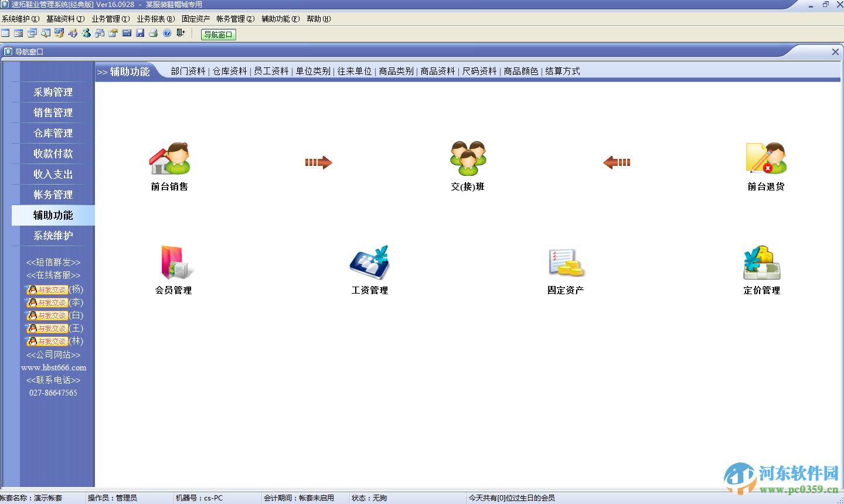Screen dimensions: 844x504
Task: Switch to the 收入支出 sidebar tab
Action: pyautogui.click(x=53, y=174)
